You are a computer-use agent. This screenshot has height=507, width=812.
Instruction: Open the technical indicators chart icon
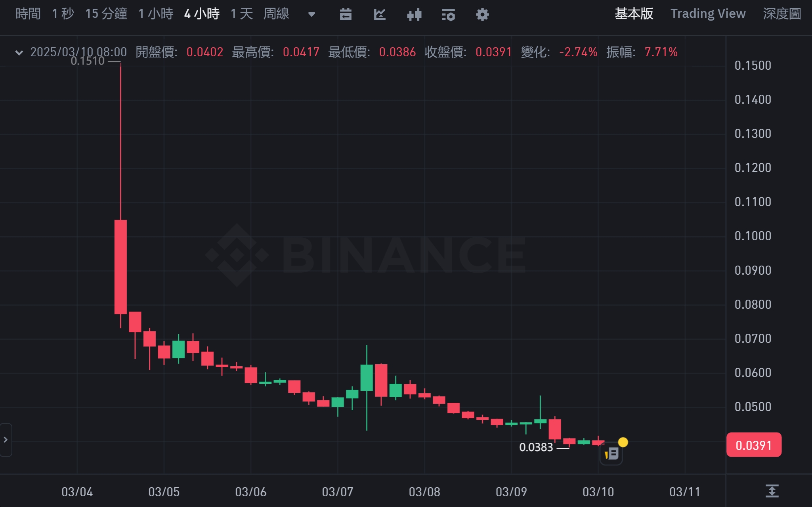pos(380,15)
